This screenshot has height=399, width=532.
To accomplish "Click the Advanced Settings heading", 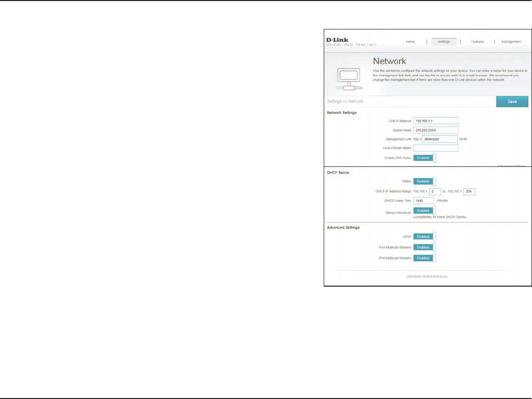I will click(x=343, y=227).
